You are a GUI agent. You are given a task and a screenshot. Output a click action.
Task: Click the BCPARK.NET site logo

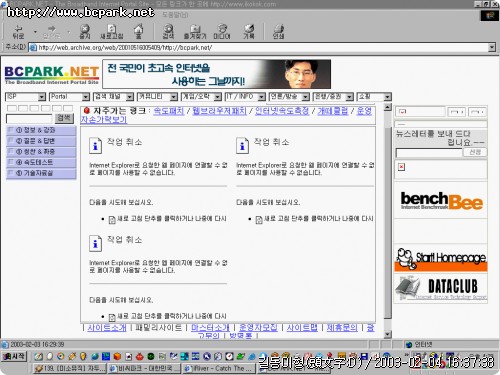coord(52,75)
